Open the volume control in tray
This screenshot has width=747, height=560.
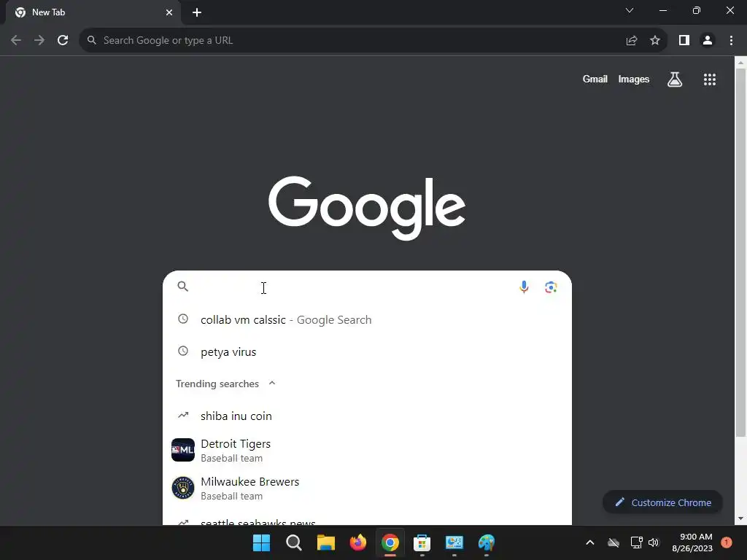(654, 542)
